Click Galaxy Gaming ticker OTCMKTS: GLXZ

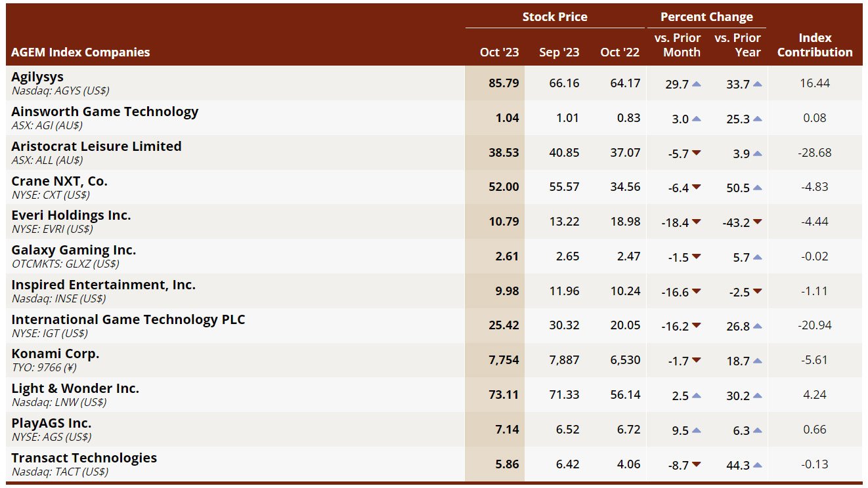65,264
